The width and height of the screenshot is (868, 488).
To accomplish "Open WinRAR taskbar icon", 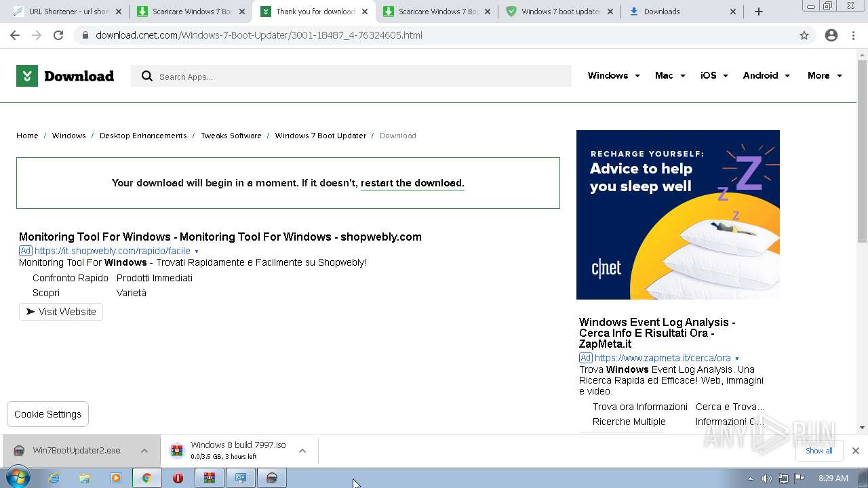I will [209, 478].
